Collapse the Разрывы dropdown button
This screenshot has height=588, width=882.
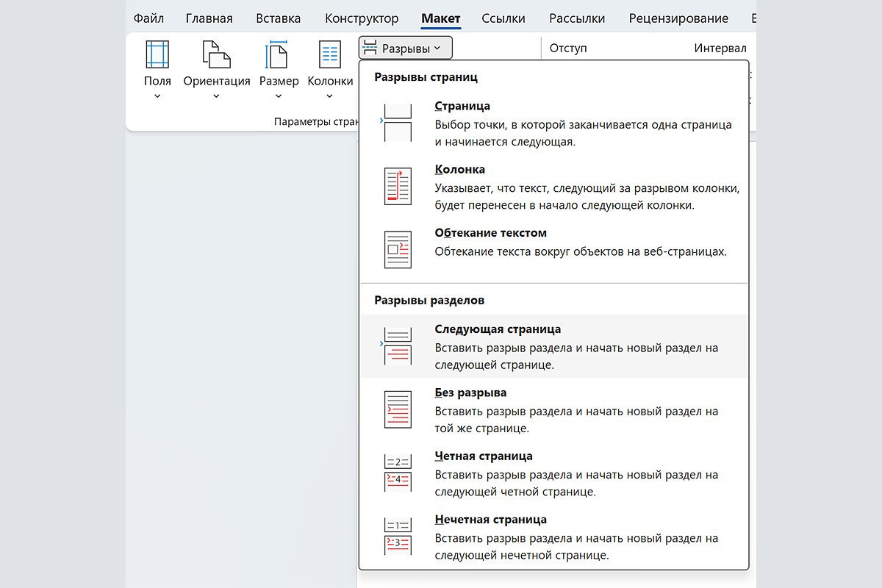click(x=406, y=49)
